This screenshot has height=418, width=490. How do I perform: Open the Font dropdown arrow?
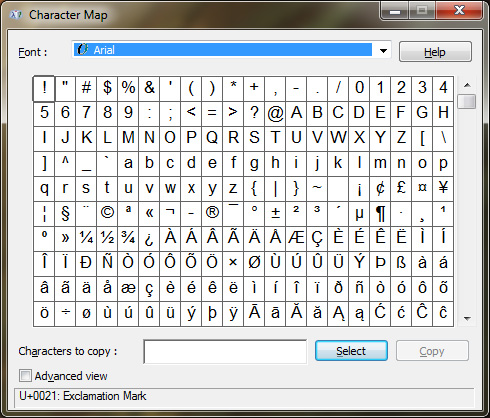[x=383, y=51]
